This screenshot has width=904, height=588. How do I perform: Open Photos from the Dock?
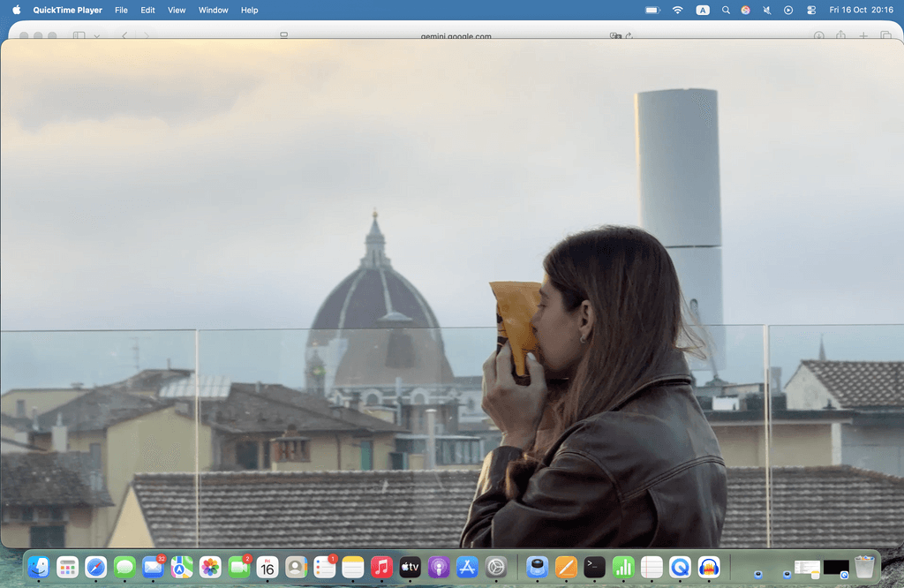[210, 567]
